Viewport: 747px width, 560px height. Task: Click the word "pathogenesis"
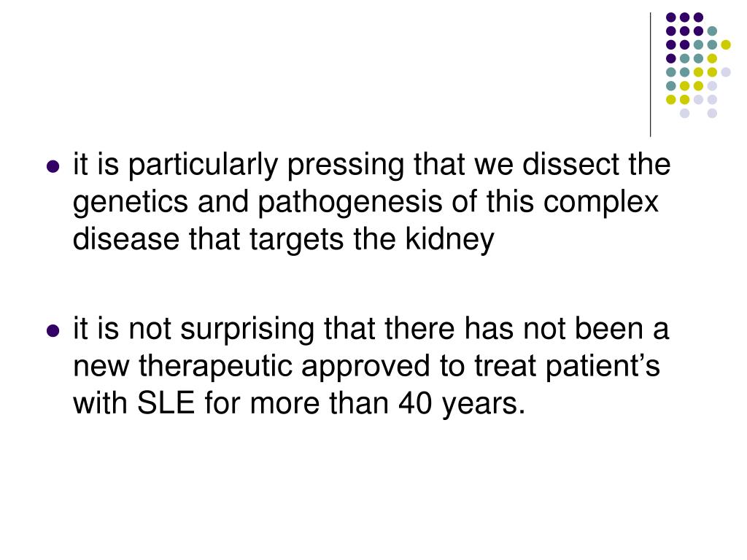(350, 202)
